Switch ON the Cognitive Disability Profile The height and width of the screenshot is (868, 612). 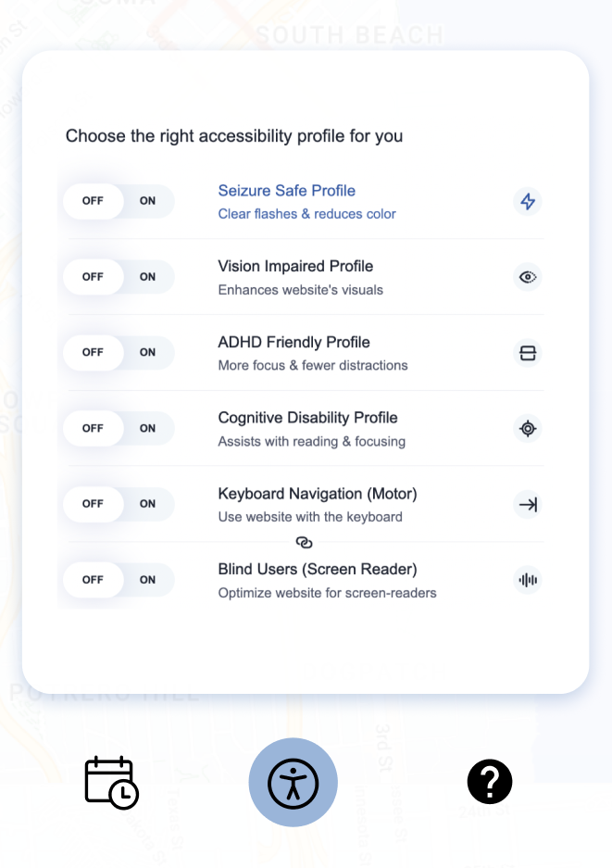[x=148, y=429]
